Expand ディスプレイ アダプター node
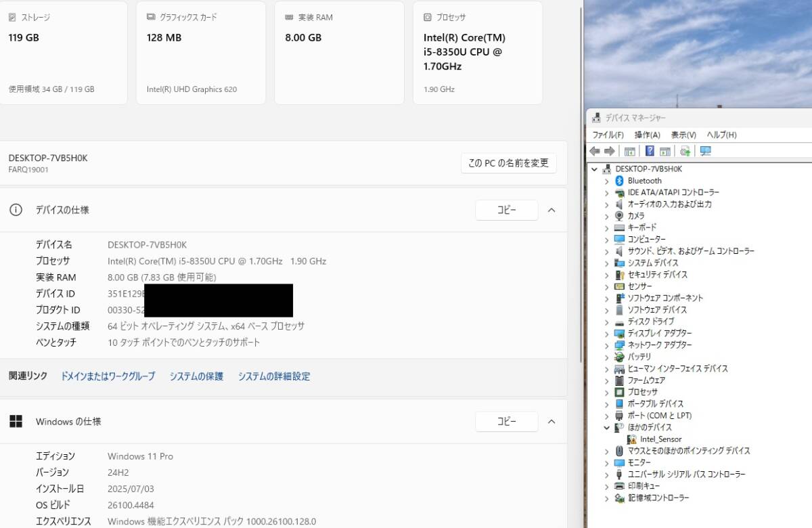The image size is (812, 528). coord(607,334)
